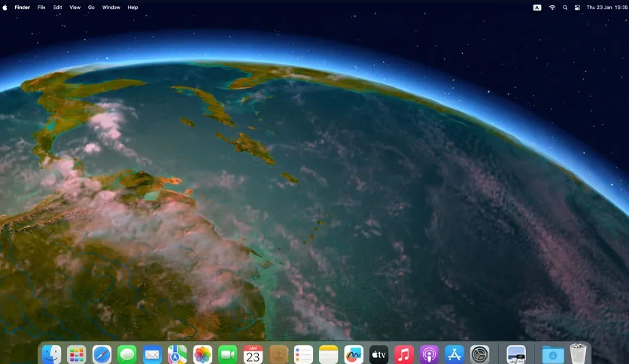Launch Reminders from the Dock
Screen dimensions: 629x364
pos(303,355)
